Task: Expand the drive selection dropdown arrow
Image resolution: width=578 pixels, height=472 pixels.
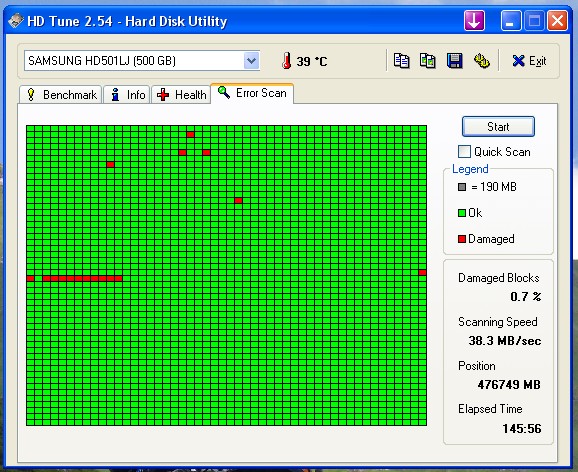Action: tap(251, 61)
